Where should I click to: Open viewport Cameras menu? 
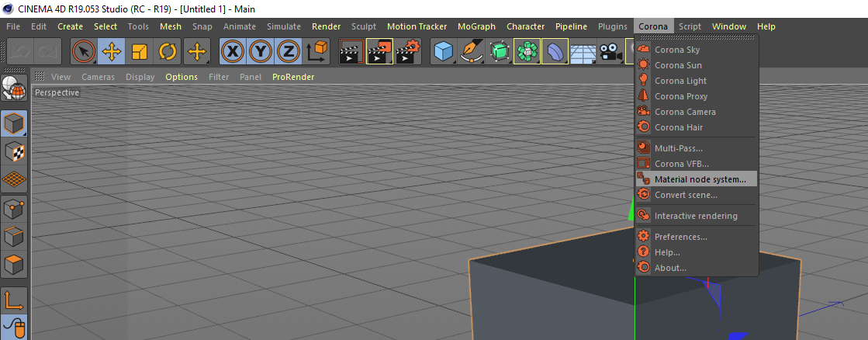point(98,77)
